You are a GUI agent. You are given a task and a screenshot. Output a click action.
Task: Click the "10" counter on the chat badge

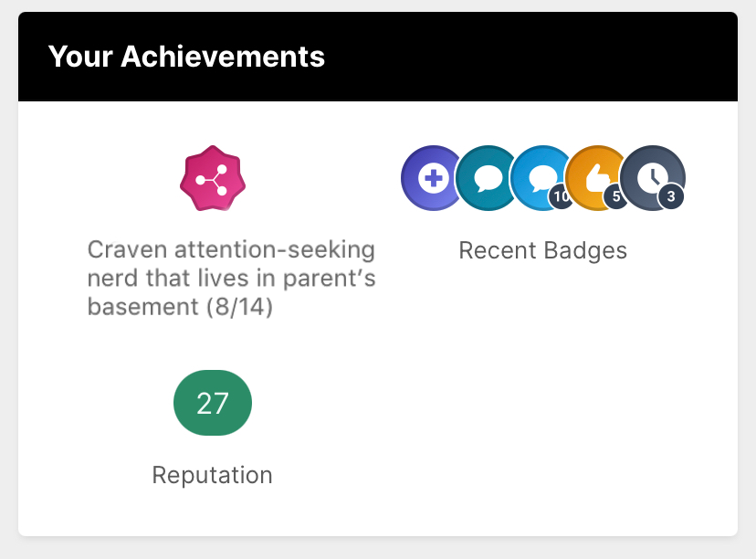pos(561,197)
